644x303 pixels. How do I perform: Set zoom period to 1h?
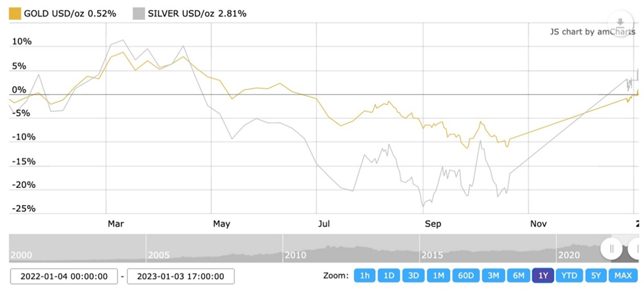pos(365,276)
